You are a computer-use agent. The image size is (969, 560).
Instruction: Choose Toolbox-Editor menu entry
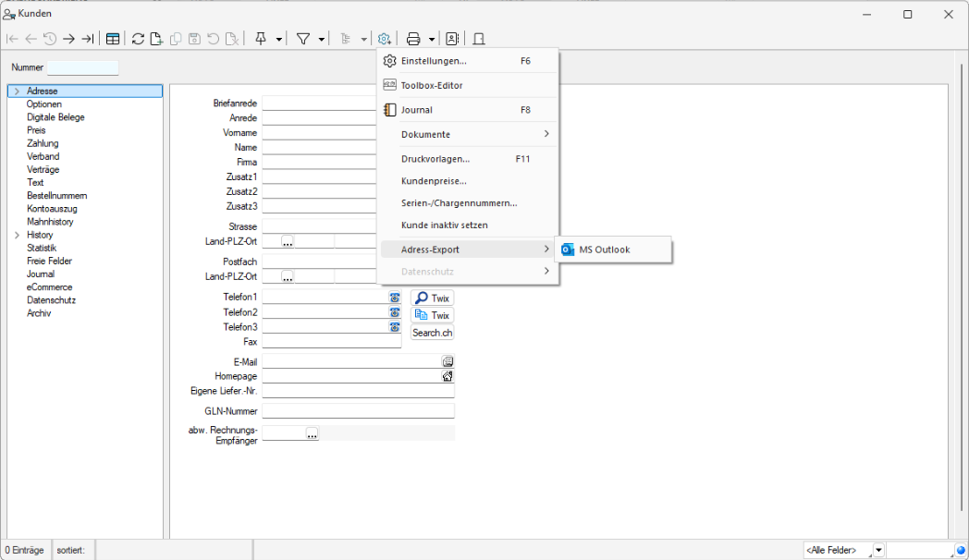point(468,85)
